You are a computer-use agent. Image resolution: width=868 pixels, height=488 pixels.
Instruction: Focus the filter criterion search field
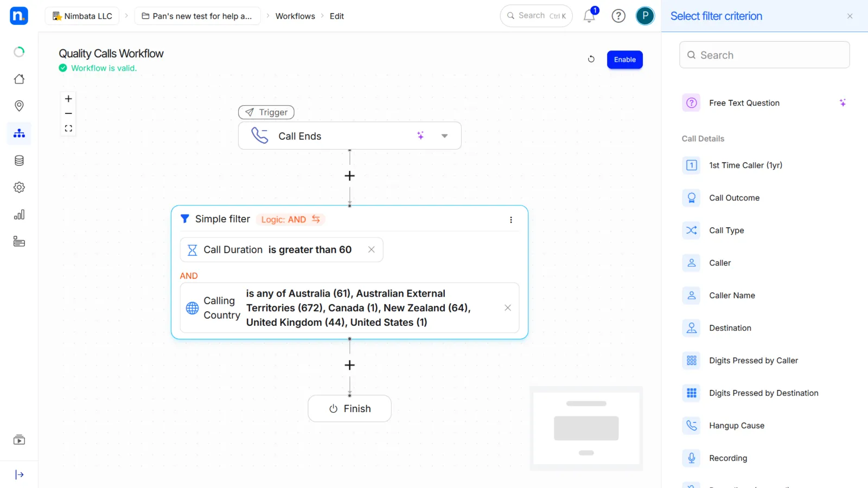(x=764, y=55)
